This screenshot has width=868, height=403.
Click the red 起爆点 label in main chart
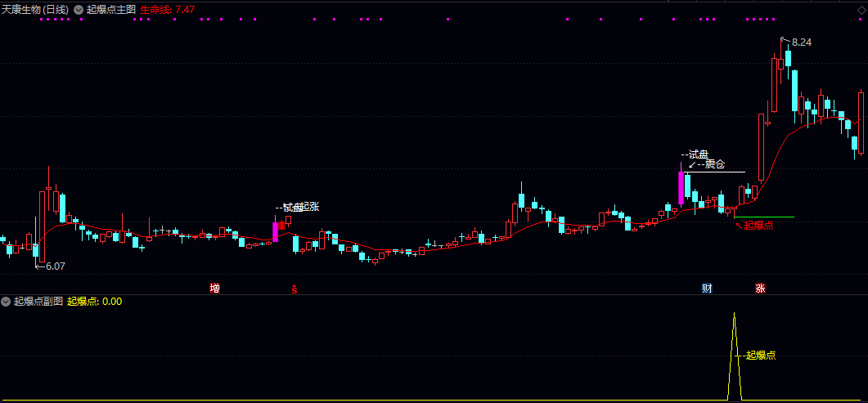click(758, 225)
